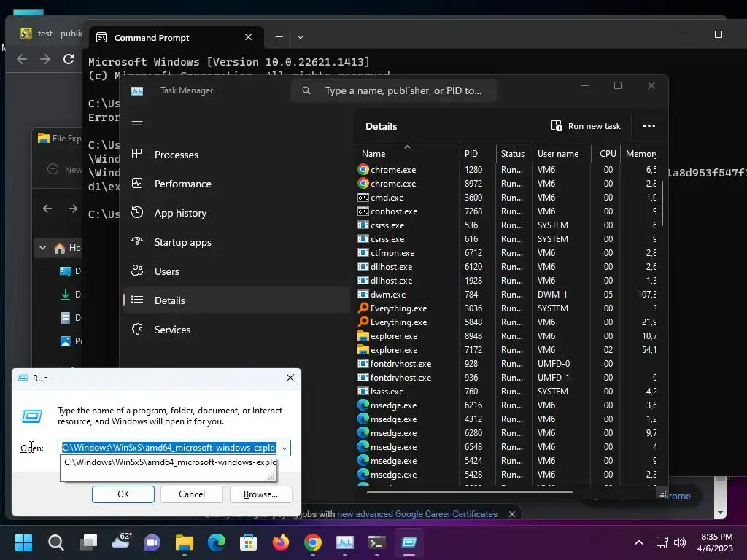Click the Startup apps gauge icon
Screen dimensions: 747x560
point(137,241)
